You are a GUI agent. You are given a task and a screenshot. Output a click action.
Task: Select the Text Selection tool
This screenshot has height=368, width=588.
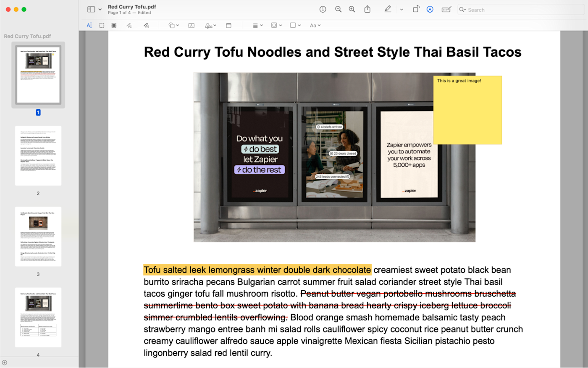click(x=89, y=25)
